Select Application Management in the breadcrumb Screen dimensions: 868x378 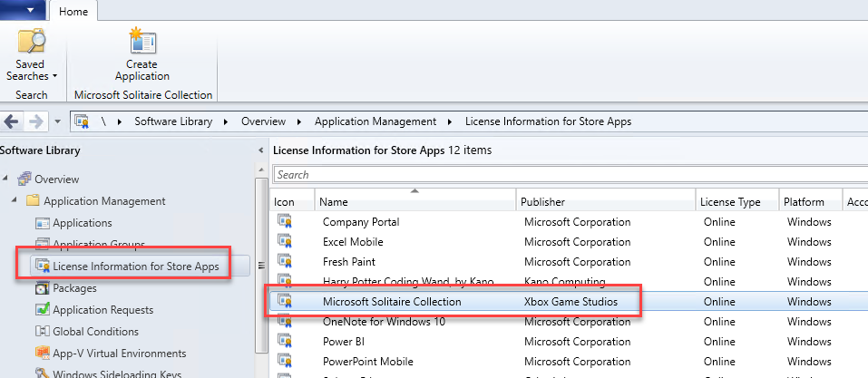pos(375,121)
